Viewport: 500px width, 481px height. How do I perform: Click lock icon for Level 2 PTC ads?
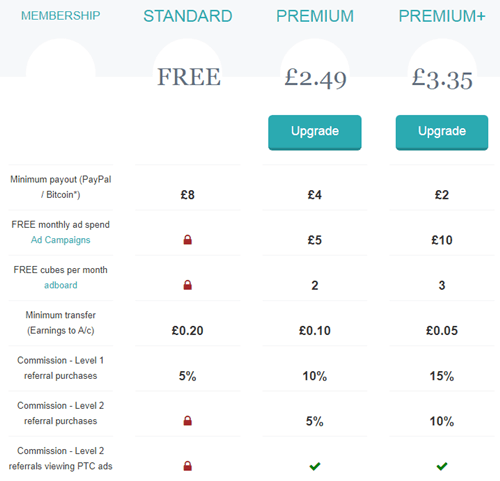coord(188,466)
